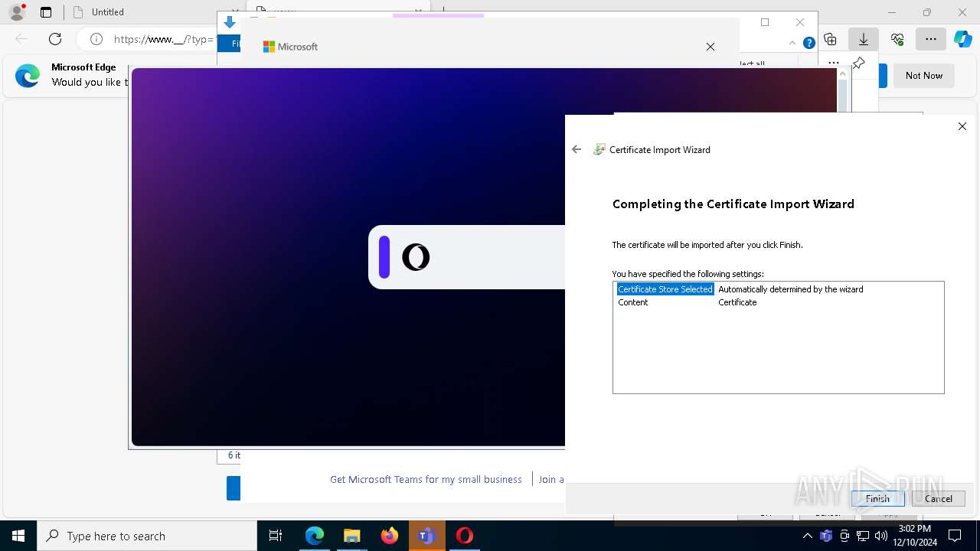Image resolution: width=980 pixels, height=551 pixels.
Task: Open Browser essentials heart icon
Action: coord(897,39)
